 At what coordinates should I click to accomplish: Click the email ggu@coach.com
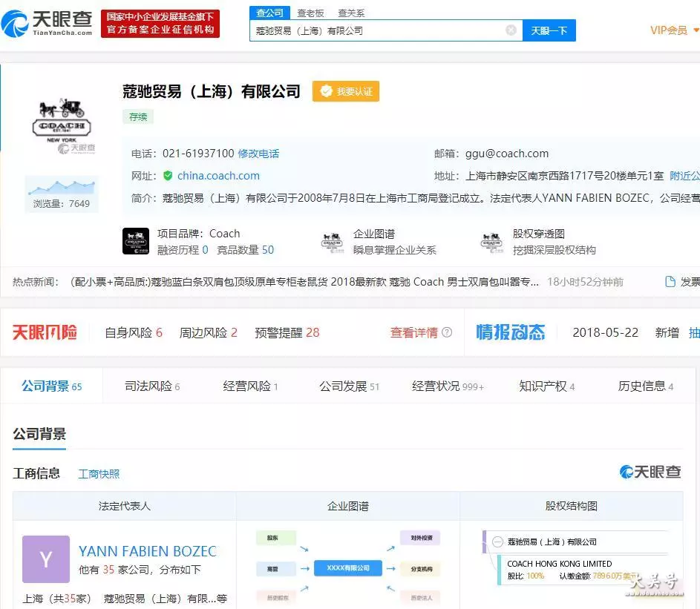(507, 154)
